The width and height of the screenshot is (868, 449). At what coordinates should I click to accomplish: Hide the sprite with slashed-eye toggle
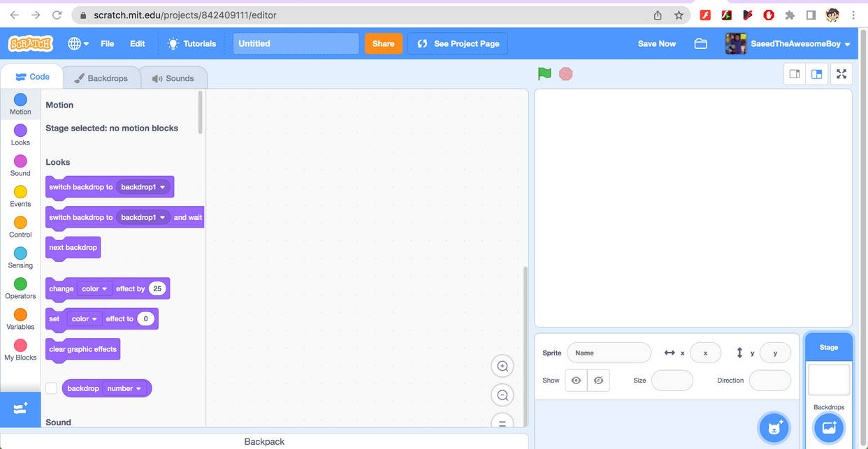pyautogui.click(x=598, y=380)
